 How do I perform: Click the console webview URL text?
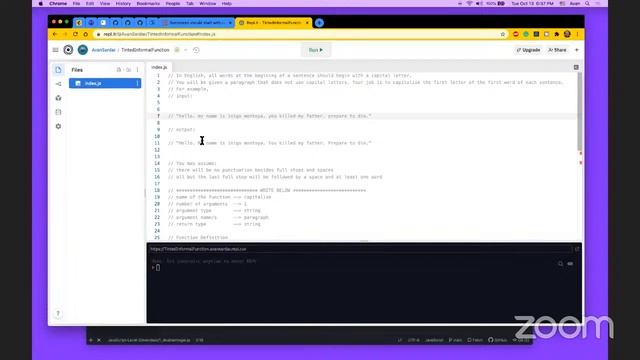click(198, 249)
